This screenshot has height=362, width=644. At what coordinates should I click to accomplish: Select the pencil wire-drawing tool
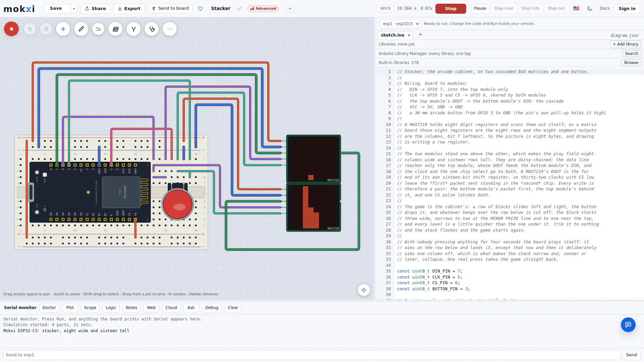pyautogui.click(x=81, y=29)
